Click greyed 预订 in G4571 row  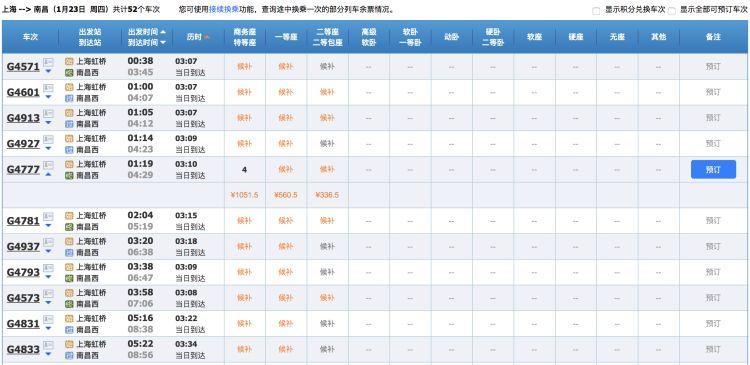click(x=713, y=66)
